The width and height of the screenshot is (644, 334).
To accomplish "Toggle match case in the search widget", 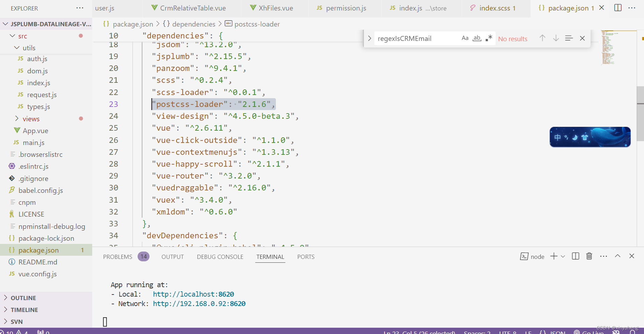I will (465, 38).
